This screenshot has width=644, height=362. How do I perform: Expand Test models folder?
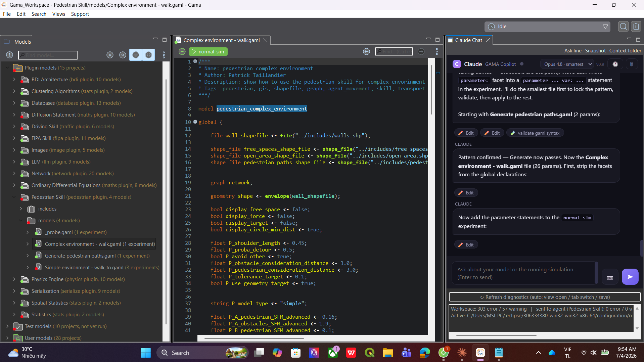click(x=7, y=326)
